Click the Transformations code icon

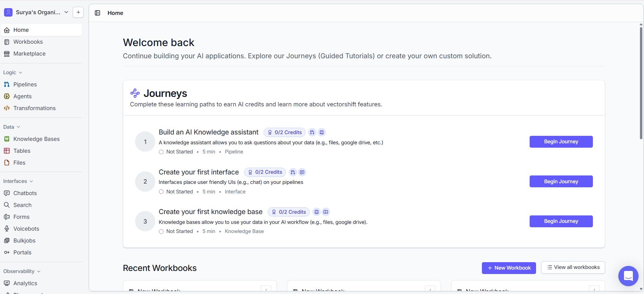[7, 108]
